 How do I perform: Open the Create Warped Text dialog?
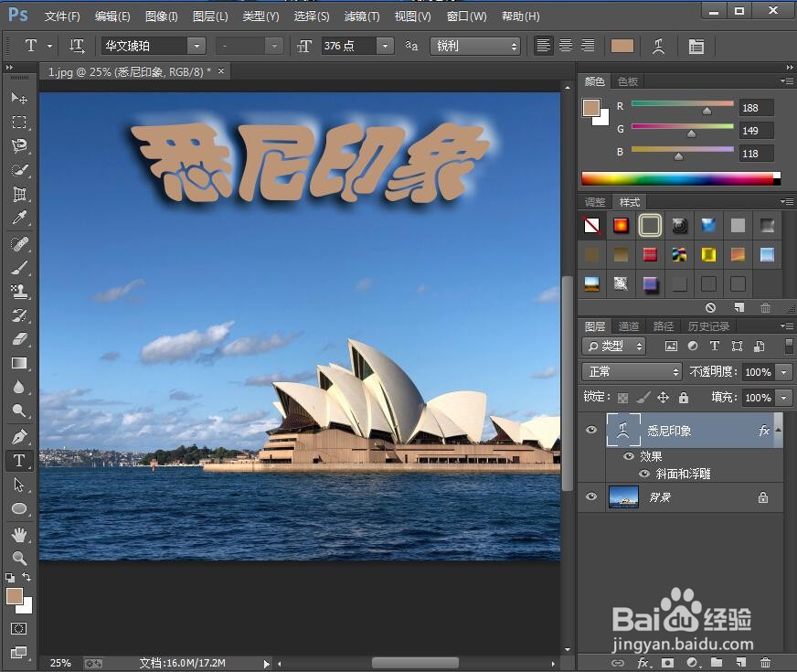661,46
